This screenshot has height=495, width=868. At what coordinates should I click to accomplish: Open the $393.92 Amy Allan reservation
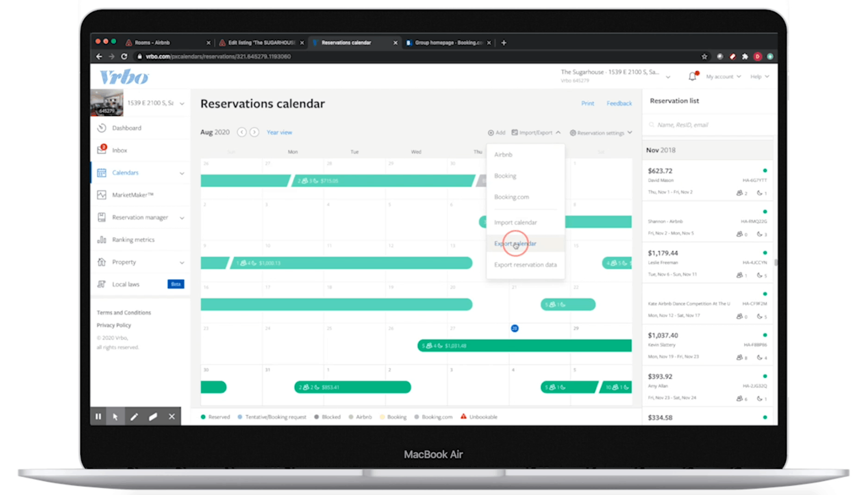click(707, 387)
